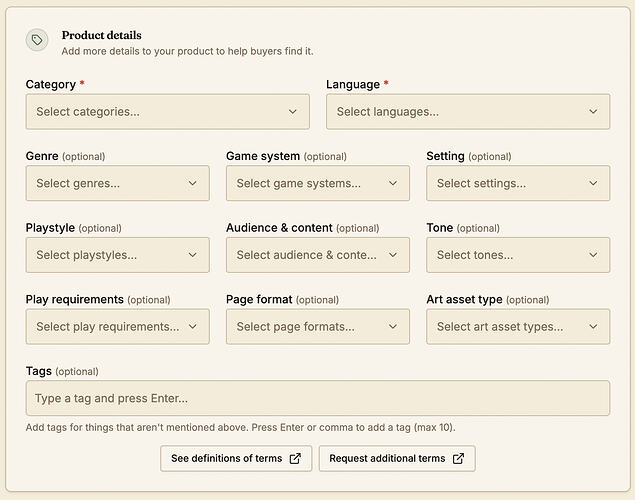Open the Category dropdown
The height and width of the screenshot is (500, 635).
tap(168, 112)
